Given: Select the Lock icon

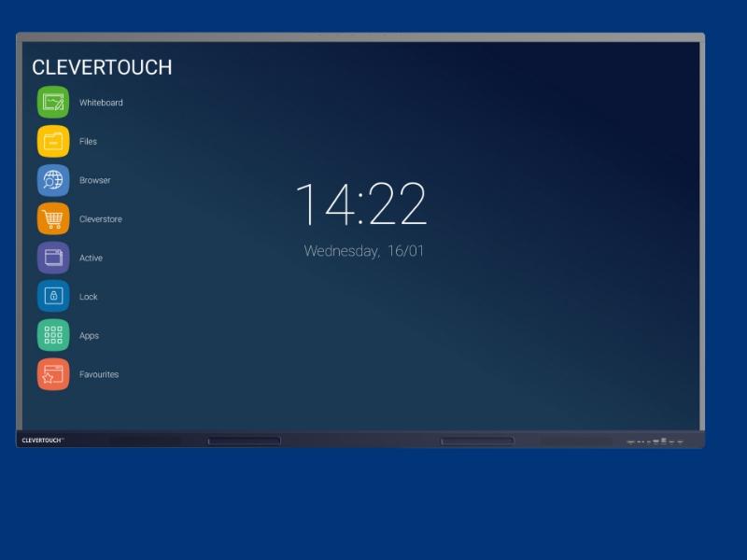Looking at the screenshot, I should coord(51,296).
